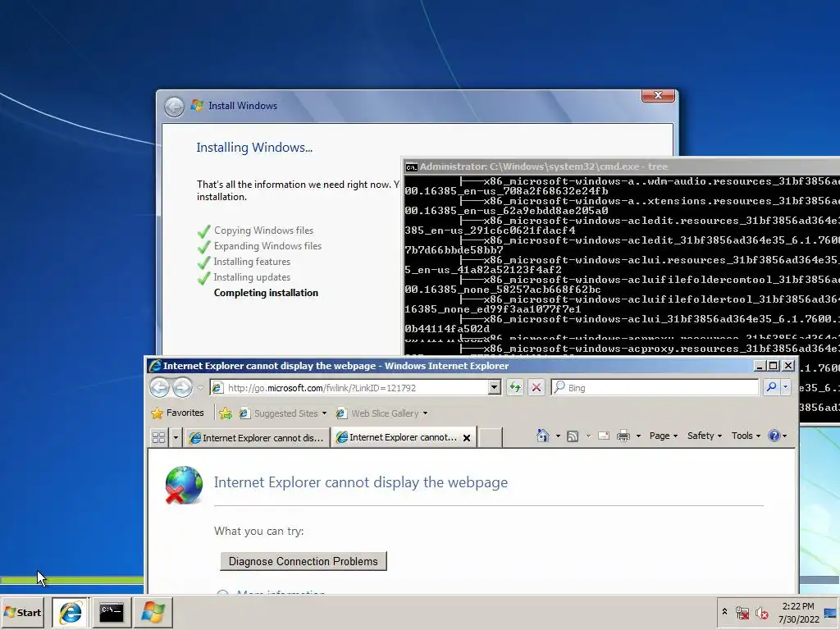Click 'Completing installation' step text

pyautogui.click(x=266, y=293)
